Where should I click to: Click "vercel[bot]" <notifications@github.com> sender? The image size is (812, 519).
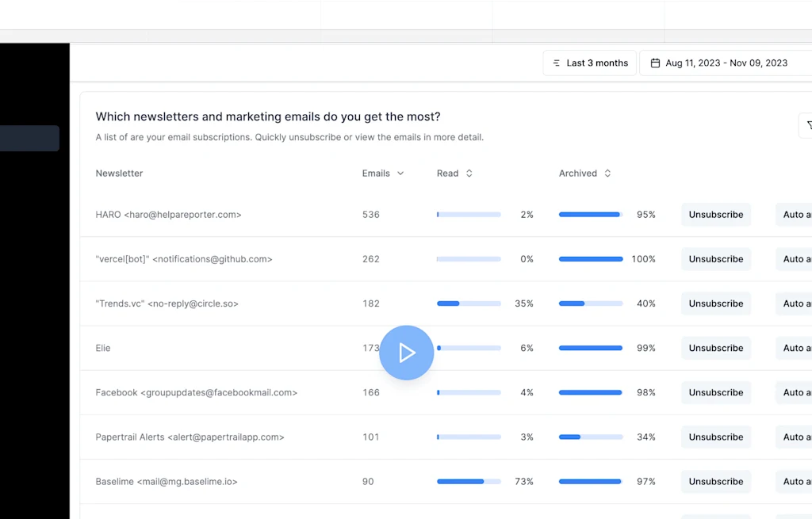184,259
